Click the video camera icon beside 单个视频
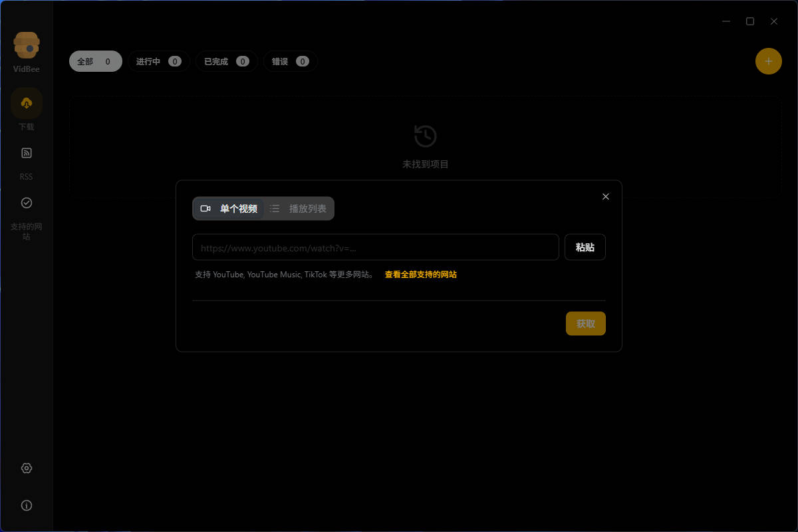 pos(205,208)
